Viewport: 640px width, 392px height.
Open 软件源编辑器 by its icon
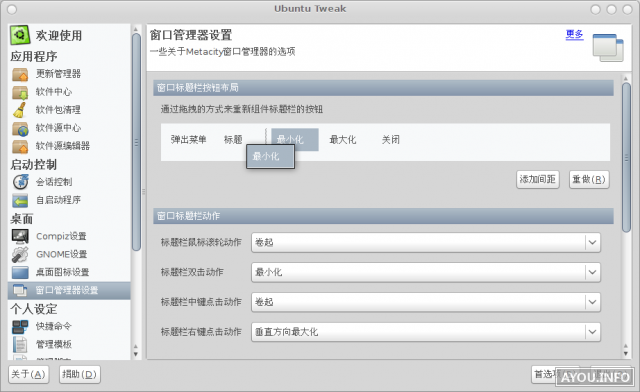point(20,146)
